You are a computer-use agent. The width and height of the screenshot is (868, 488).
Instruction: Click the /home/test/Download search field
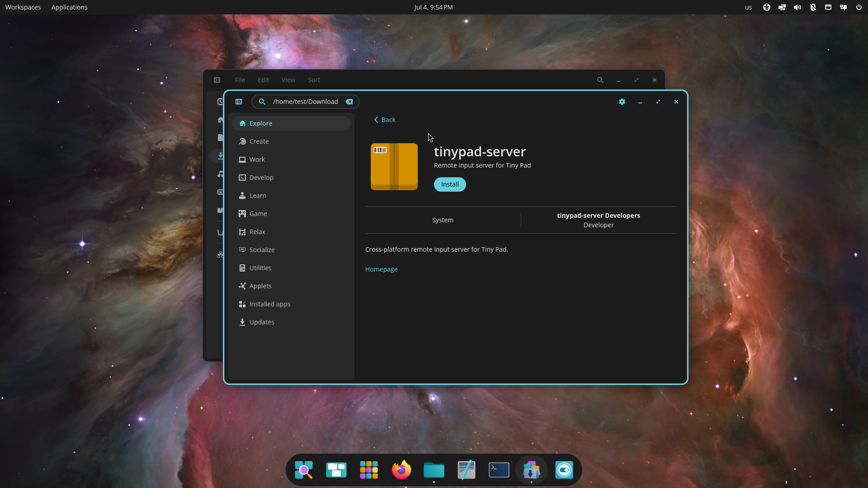point(306,102)
